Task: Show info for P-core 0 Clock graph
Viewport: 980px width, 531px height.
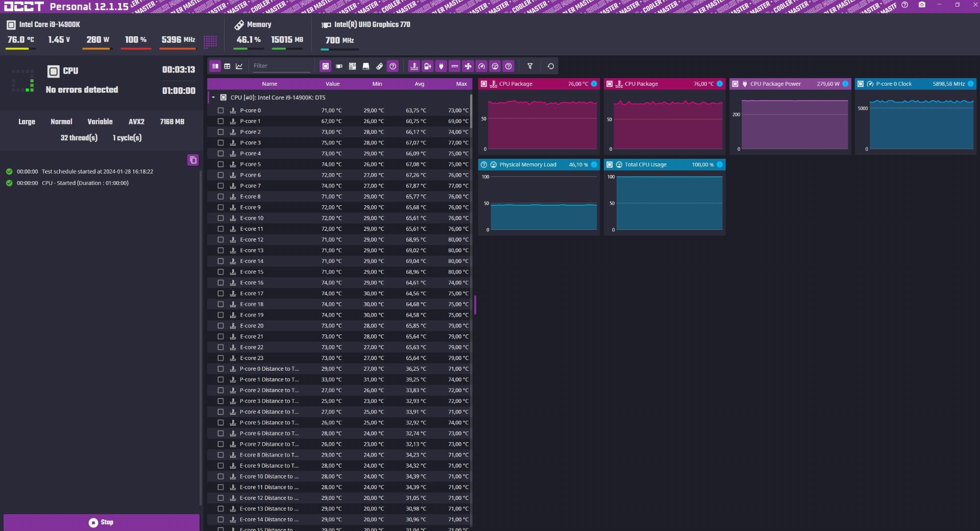Action: [970, 84]
